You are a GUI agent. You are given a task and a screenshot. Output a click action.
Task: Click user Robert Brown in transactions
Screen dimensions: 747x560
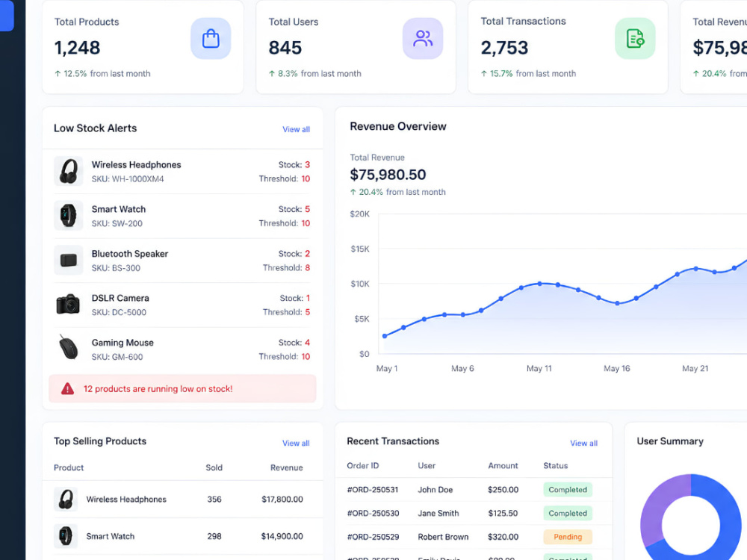pyautogui.click(x=443, y=537)
